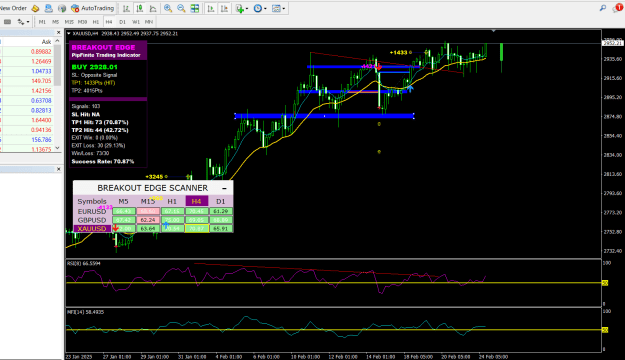
Task: Click the Market Watch scroll up arrow
Action: pos(57,41)
